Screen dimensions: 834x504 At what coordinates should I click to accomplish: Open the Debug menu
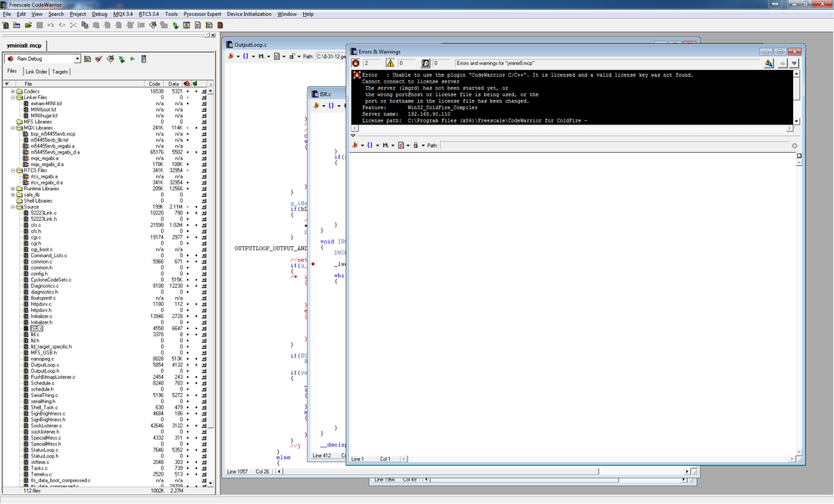(99, 14)
